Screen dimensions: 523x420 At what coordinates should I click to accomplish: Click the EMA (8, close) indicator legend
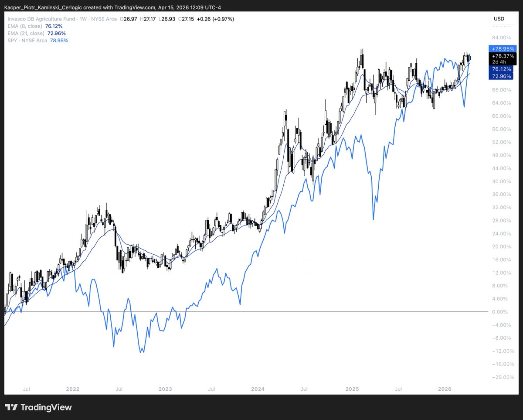26,26
